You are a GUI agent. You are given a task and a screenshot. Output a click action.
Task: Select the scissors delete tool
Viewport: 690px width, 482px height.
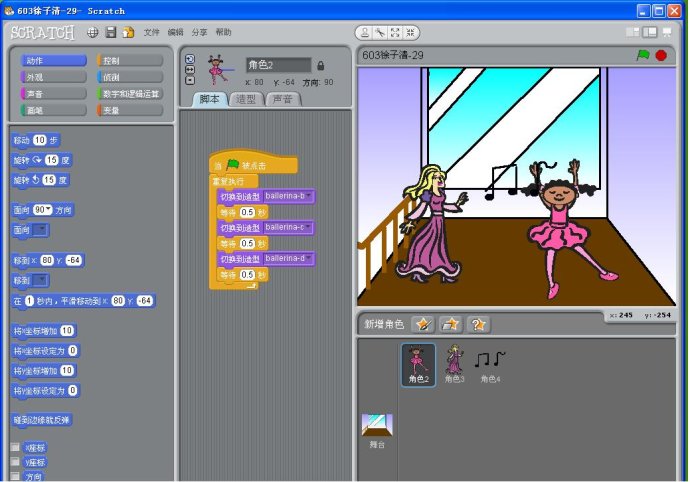(x=380, y=33)
